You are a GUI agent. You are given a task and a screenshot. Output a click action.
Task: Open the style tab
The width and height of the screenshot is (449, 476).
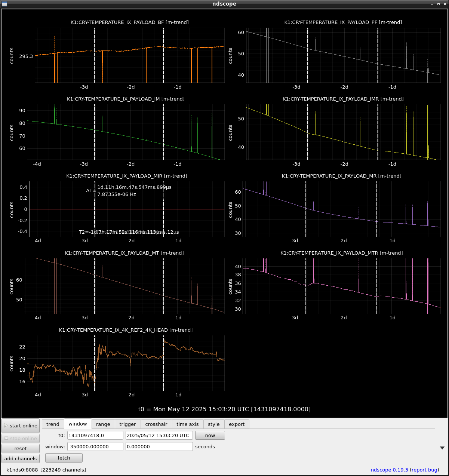pos(214,424)
